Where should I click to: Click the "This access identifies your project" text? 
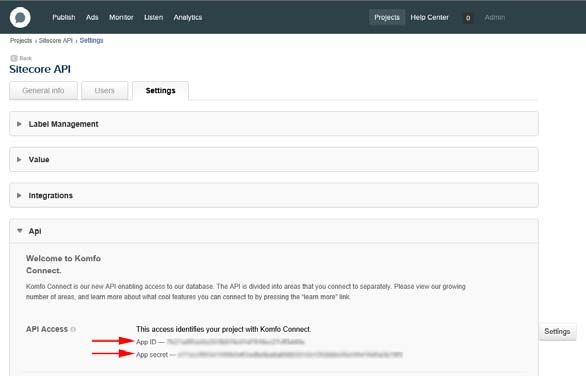click(223, 329)
